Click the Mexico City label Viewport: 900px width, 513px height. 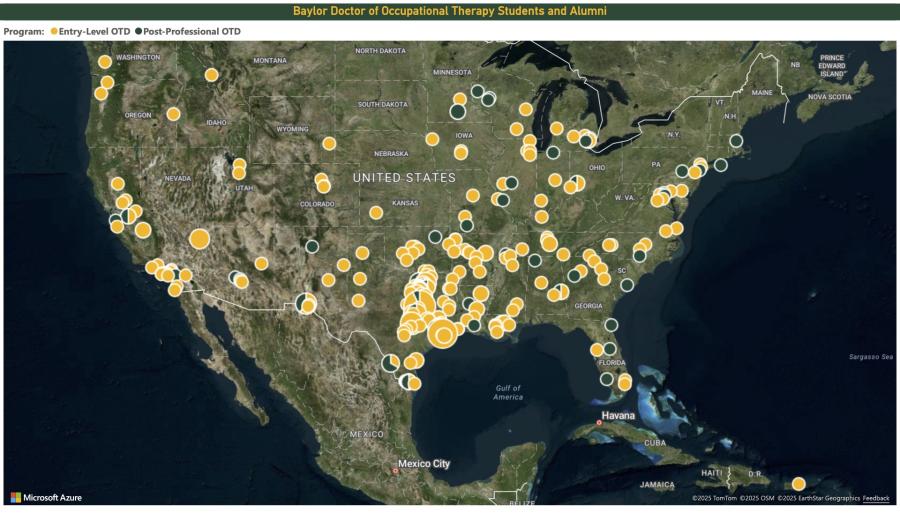(424, 464)
